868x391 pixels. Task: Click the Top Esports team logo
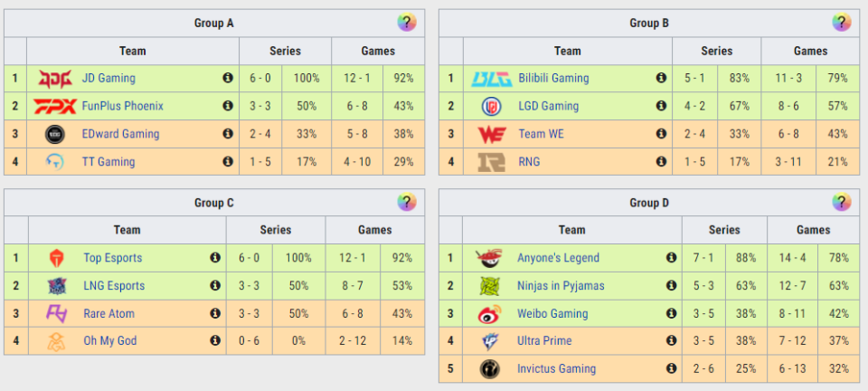coord(57,258)
